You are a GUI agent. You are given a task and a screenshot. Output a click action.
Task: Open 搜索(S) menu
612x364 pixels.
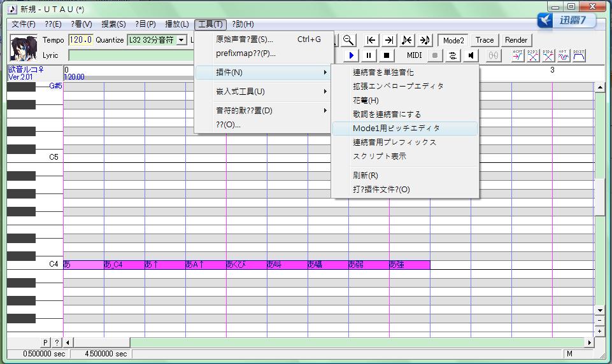pos(113,24)
